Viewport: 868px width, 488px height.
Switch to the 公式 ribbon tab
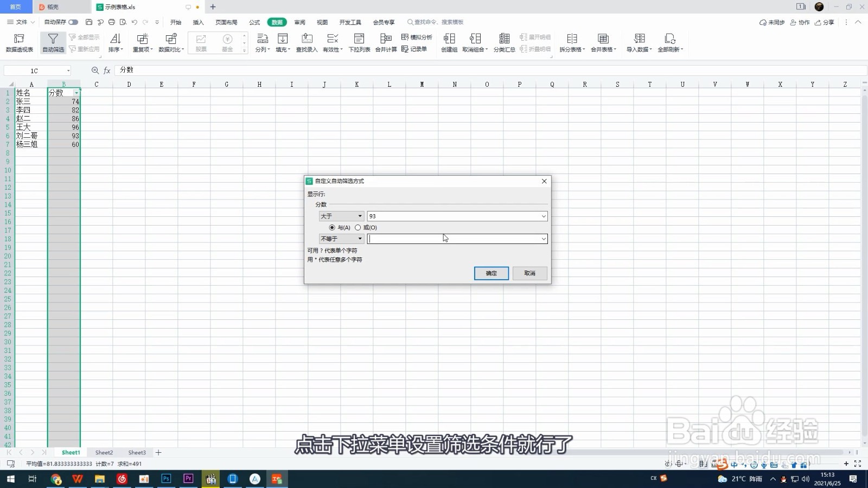254,22
